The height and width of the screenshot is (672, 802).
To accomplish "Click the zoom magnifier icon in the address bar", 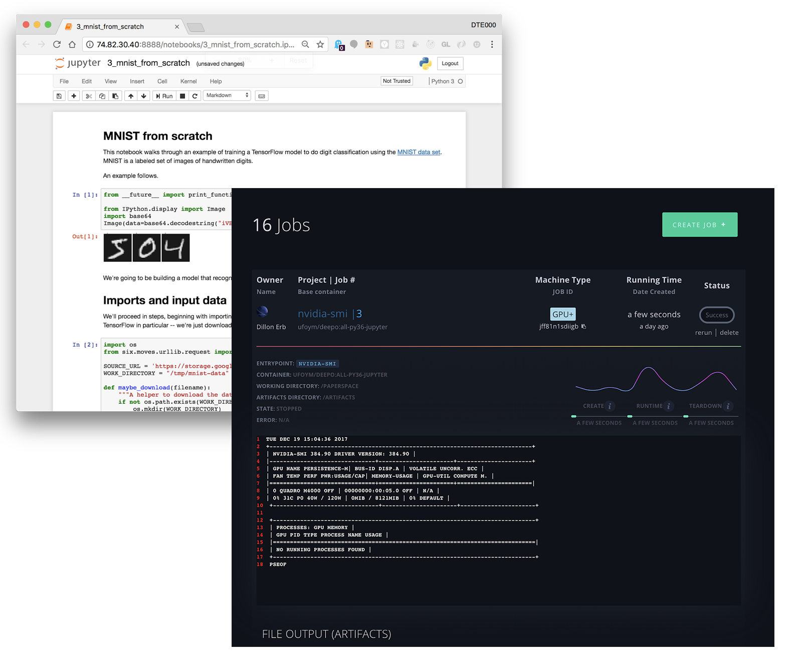I will click(305, 44).
